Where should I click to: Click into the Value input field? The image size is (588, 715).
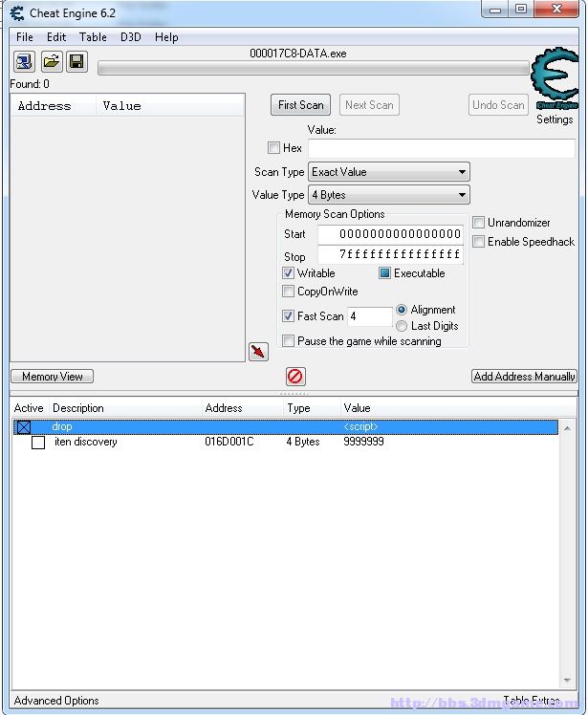point(442,148)
